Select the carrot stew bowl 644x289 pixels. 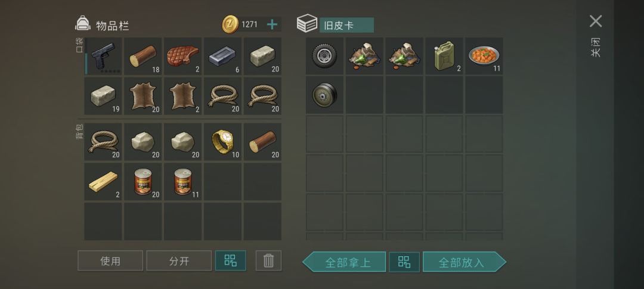click(x=484, y=56)
